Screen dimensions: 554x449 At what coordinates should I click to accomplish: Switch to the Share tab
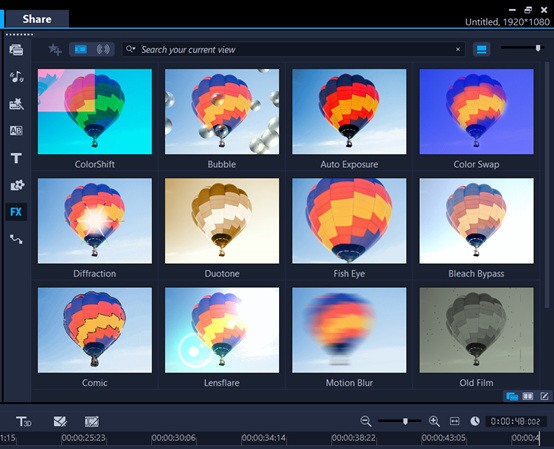point(37,19)
